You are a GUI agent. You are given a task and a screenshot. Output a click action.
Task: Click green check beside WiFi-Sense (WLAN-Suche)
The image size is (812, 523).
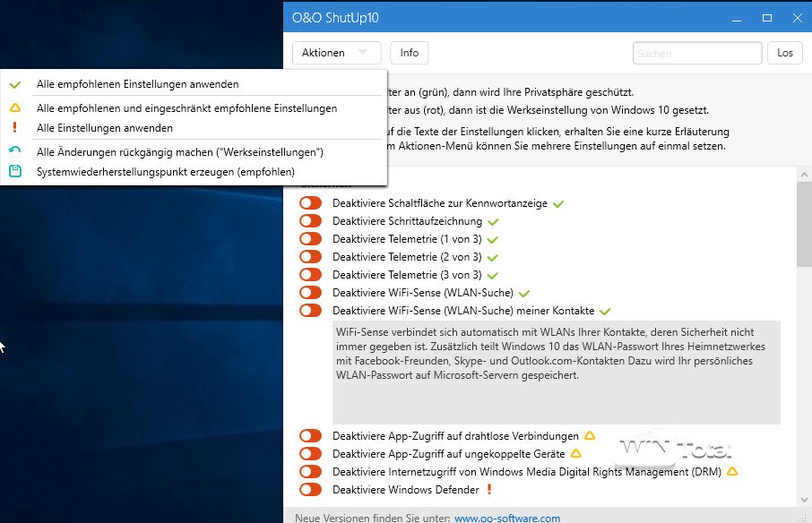(x=524, y=294)
